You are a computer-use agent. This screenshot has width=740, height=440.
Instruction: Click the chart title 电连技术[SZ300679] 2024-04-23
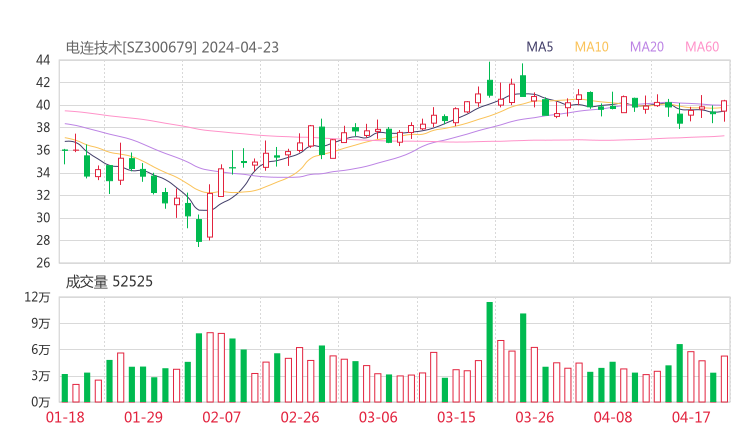(x=172, y=48)
